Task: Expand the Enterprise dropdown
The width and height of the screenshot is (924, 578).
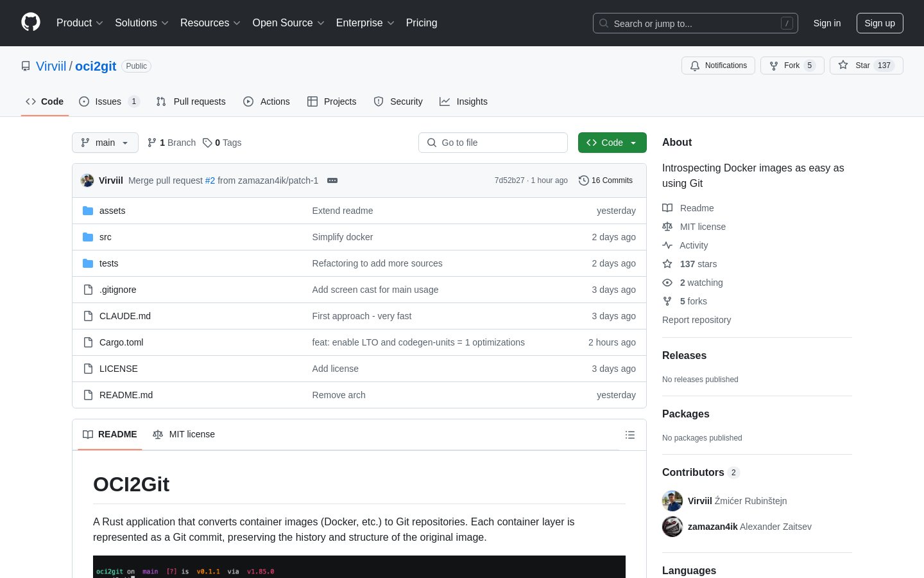Action: pyautogui.click(x=365, y=23)
